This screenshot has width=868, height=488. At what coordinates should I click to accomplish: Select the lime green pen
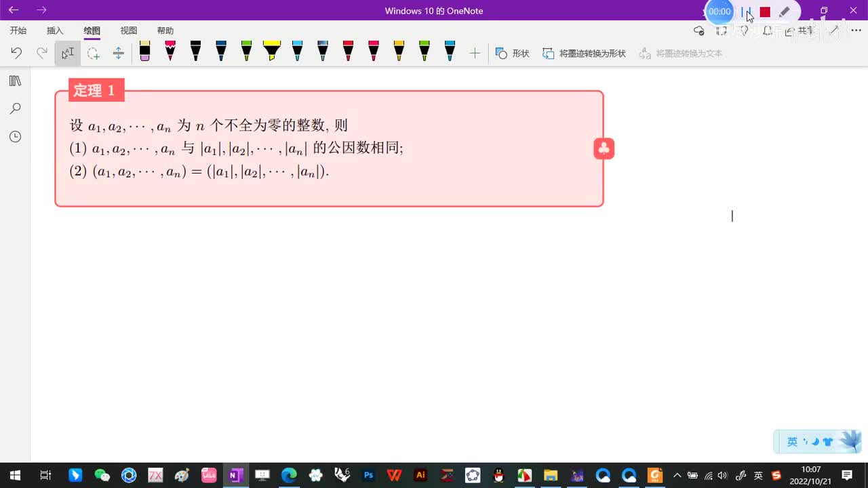[x=425, y=52]
